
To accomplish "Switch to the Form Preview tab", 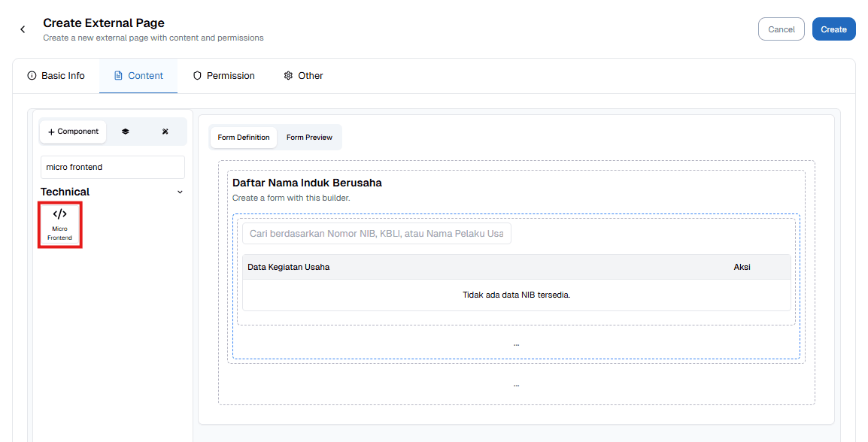I will pos(309,137).
